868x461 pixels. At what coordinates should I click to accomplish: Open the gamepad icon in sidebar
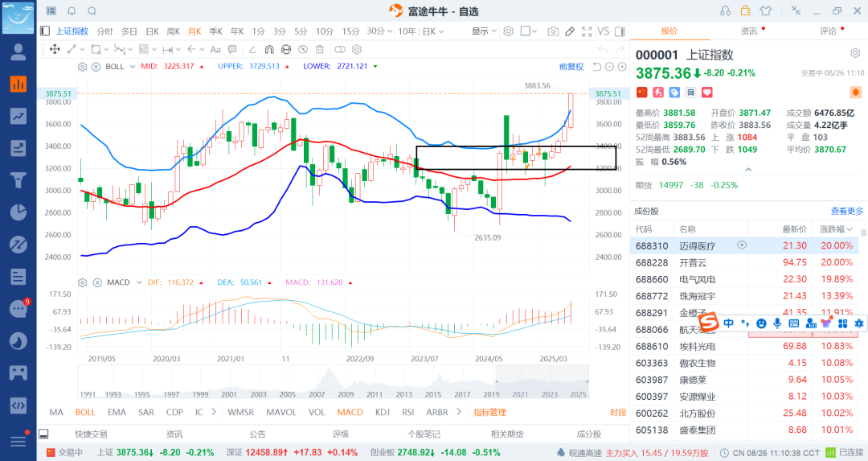[x=18, y=373]
